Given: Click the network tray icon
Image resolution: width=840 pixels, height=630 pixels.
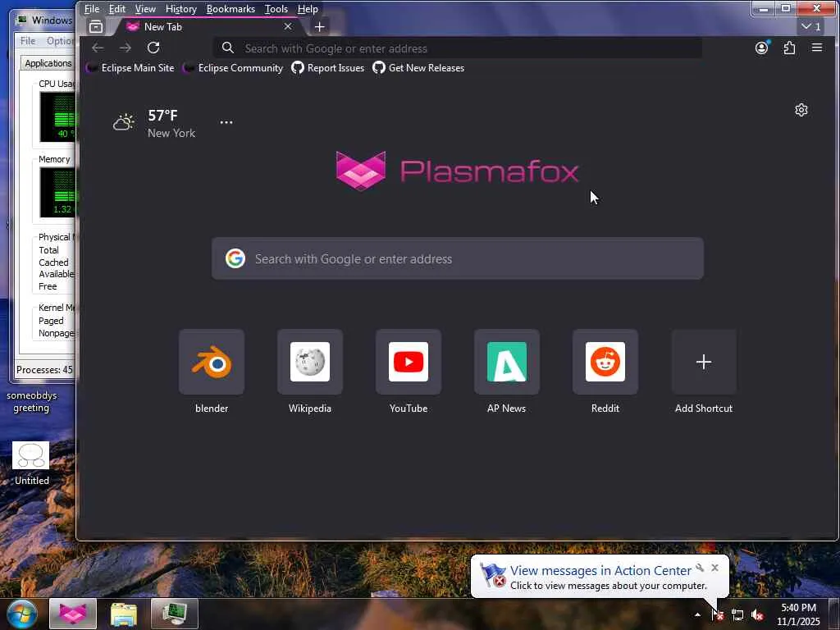Looking at the screenshot, I should (737, 614).
